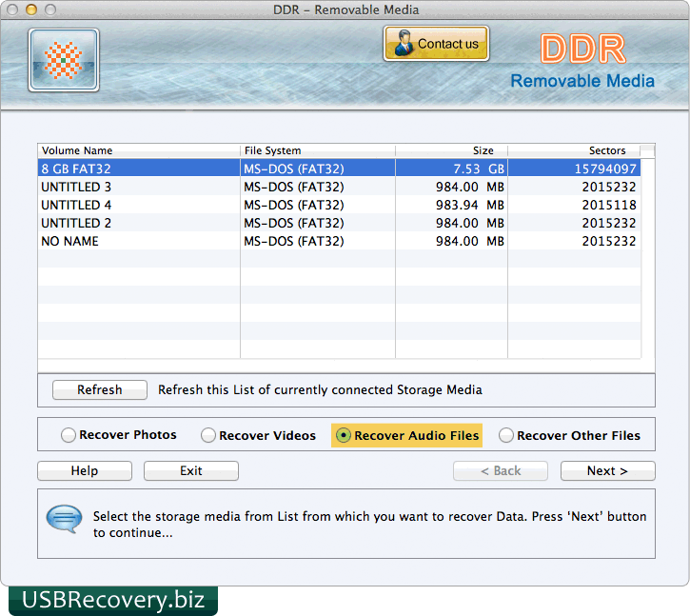Viewport: 690px width, 616px height.
Task: Sort list by File System column
Action: pos(317,150)
